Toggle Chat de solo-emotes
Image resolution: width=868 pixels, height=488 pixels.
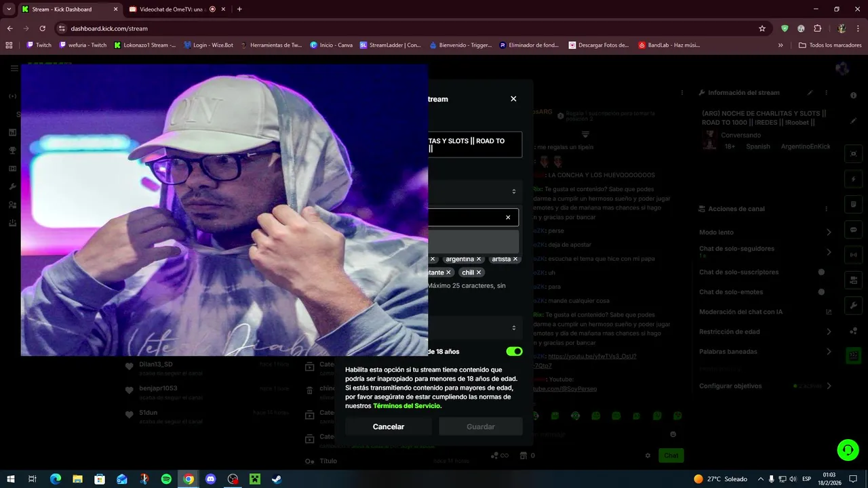(x=821, y=292)
